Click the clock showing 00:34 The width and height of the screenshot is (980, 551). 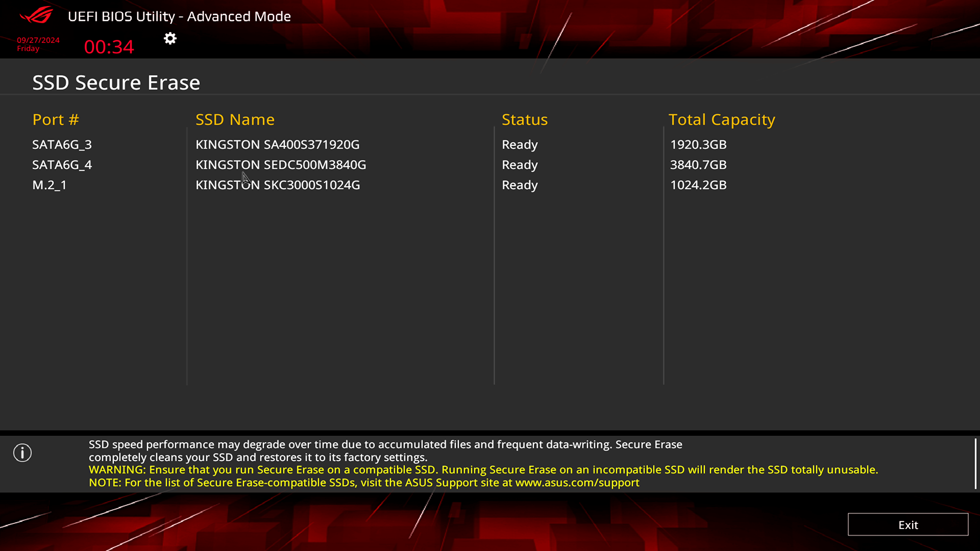108,46
